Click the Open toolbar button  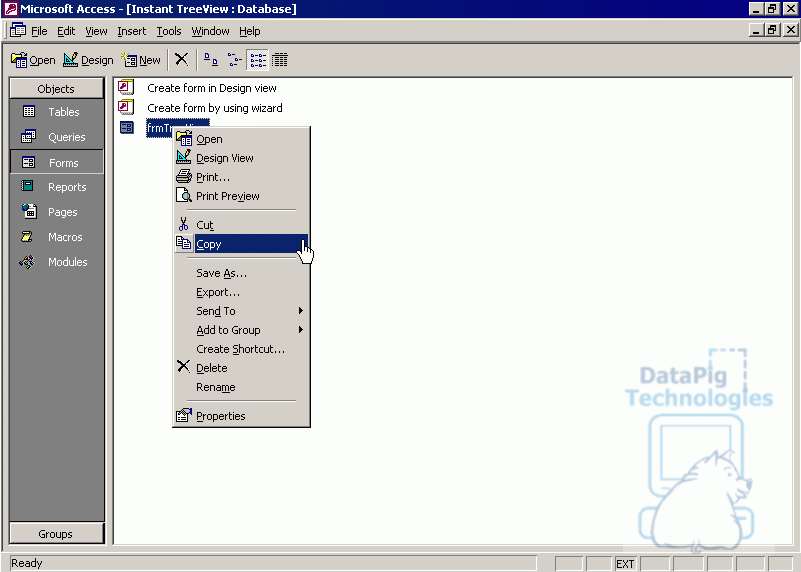[33, 60]
